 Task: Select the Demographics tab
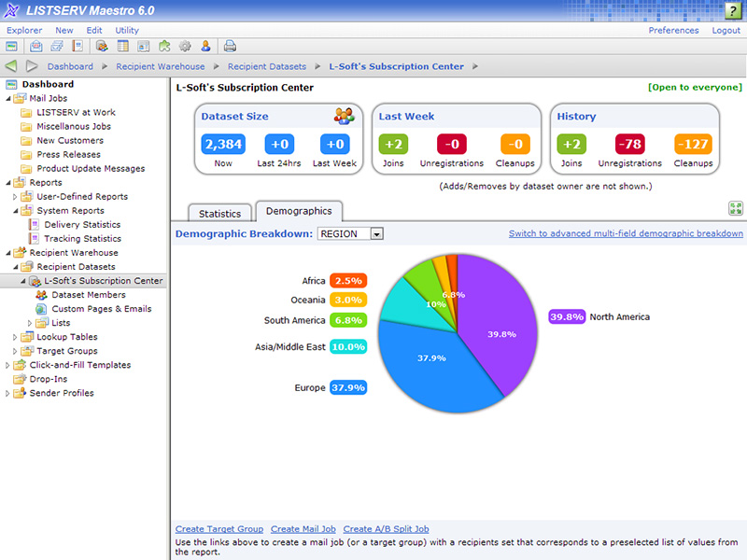(x=299, y=211)
